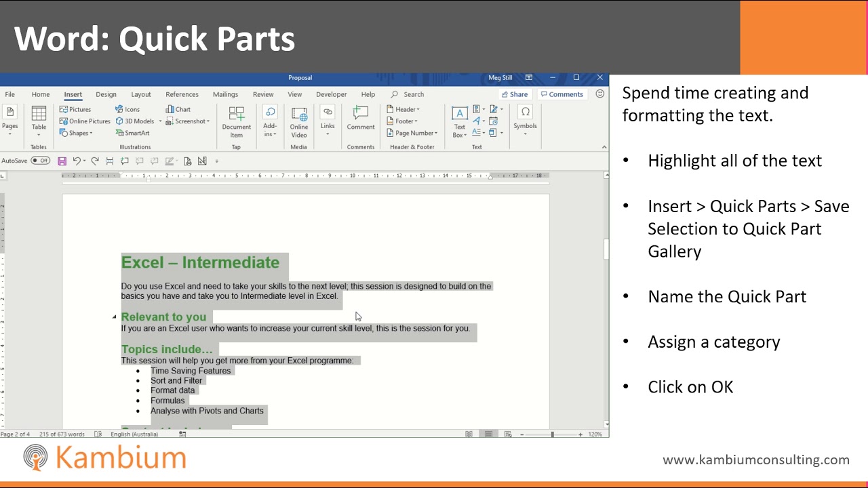Insert a Table from the ribbon
The width and height of the screenshot is (868, 488).
pyautogui.click(x=39, y=121)
